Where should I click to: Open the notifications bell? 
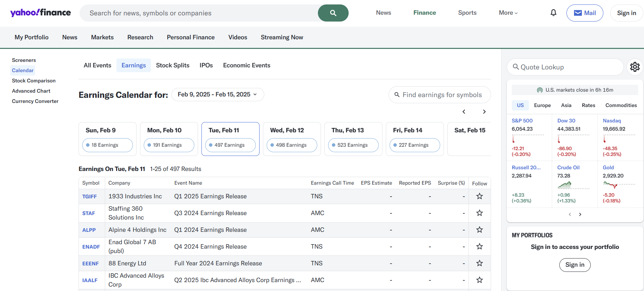(554, 13)
